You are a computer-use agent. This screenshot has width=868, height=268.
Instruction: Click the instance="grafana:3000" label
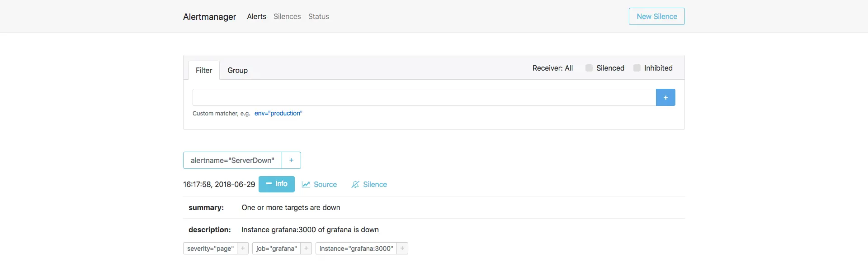(x=356, y=249)
